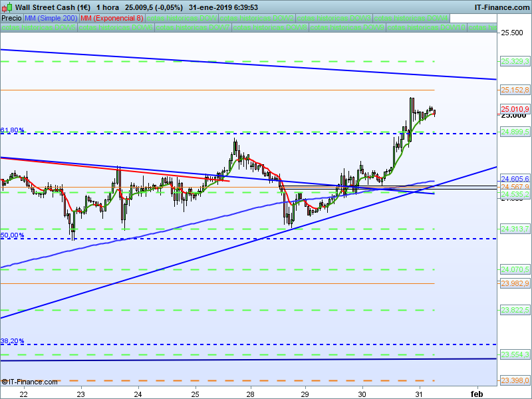
Task: Open the cotas historicas DOW2 label
Action: click(x=257, y=19)
